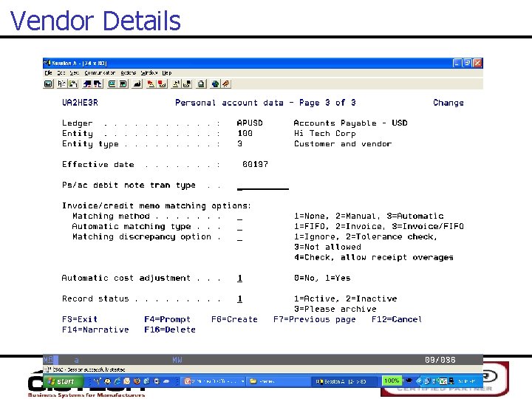532x399 pixels.
Task: Click black hand toolbar icon next to color mapping
Action: (x=137, y=83)
